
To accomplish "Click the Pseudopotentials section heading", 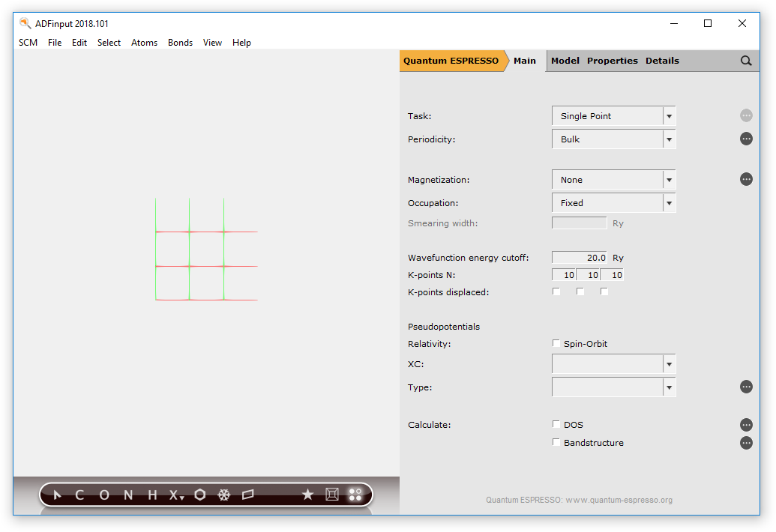I will point(444,327).
